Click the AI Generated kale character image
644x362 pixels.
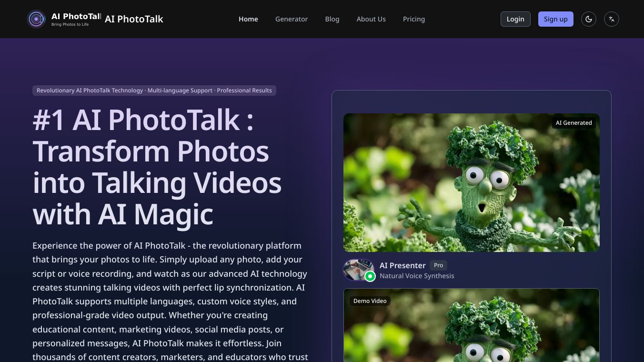tap(472, 182)
